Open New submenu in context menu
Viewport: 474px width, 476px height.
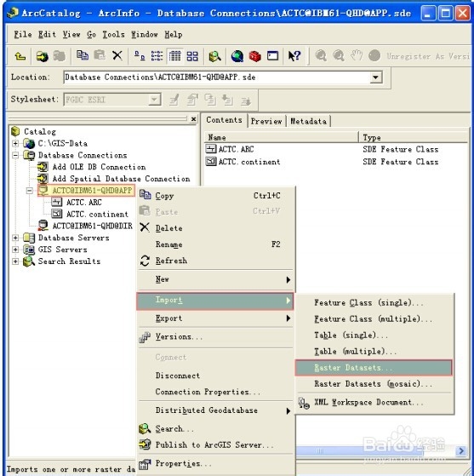coord(215,279)
